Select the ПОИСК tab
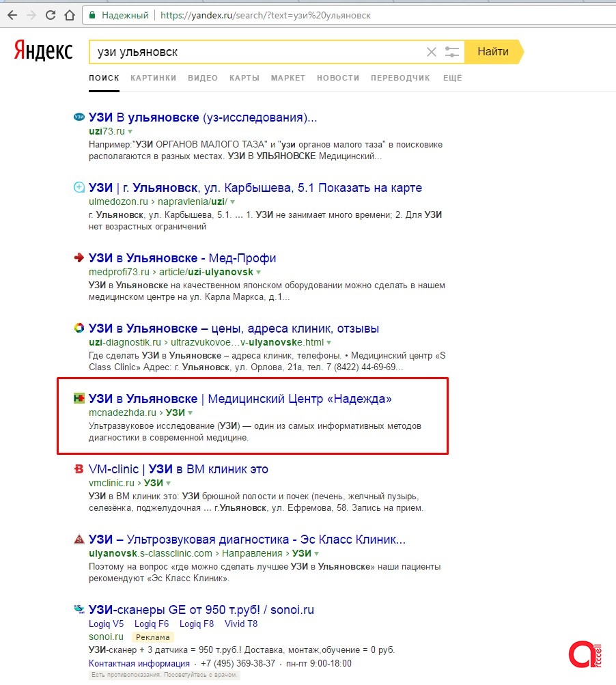The width and height of the screenshot is (616, 685). click(104, 78)
